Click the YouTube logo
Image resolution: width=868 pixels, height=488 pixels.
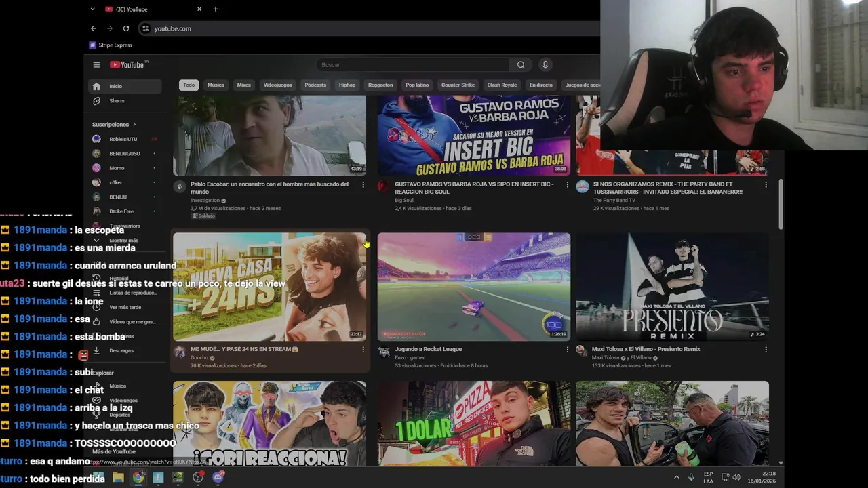click(129, 64)
